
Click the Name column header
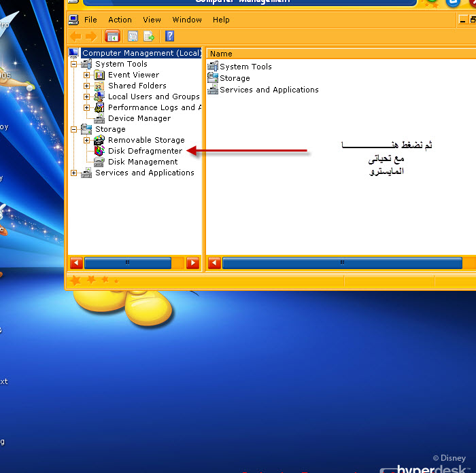pos(341,54)
